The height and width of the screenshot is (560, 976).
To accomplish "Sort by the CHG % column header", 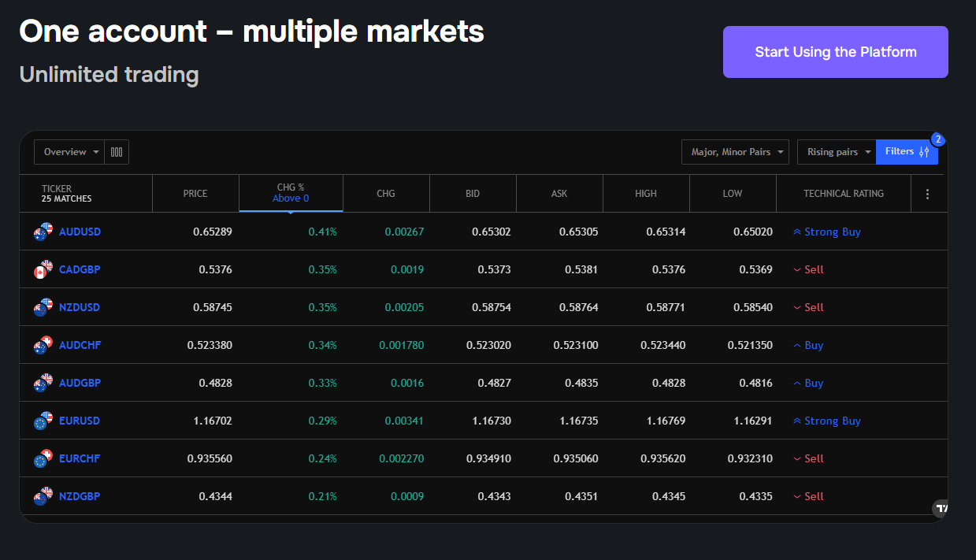I will [291, 193].
